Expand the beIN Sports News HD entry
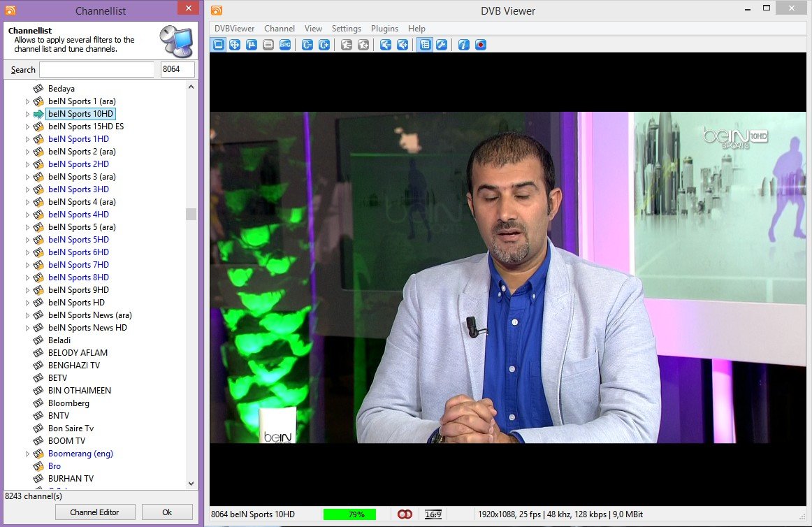The width and height of the screenshot is (812, 527). [27, 328]
